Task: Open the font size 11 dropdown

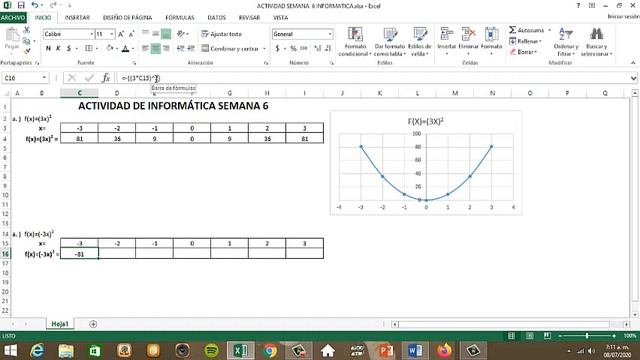Action: (112, 34)
